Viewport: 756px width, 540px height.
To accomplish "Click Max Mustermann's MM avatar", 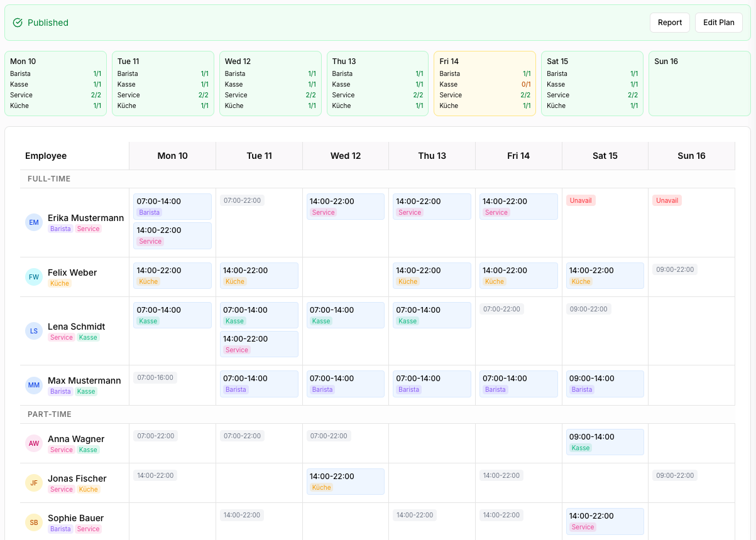I will (34, 385).
